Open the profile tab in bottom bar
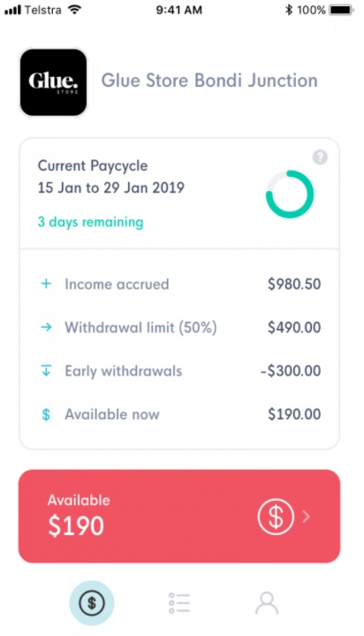 (267, 603)
